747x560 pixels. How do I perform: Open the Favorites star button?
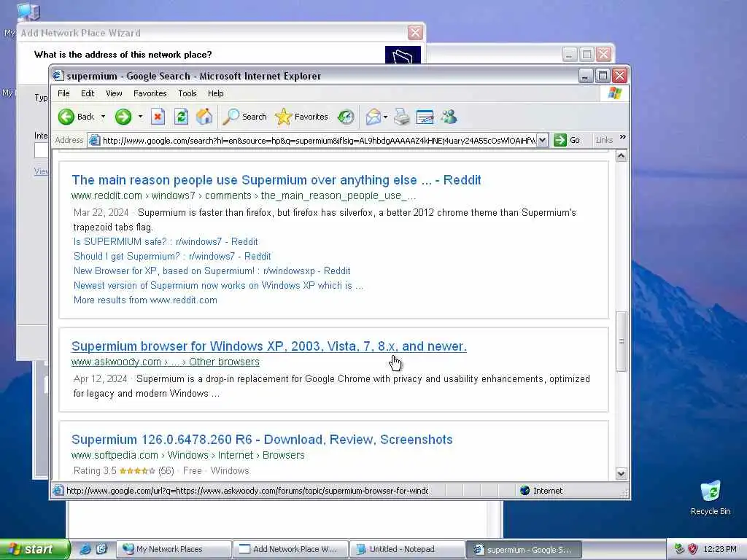[x=302, y=117]
